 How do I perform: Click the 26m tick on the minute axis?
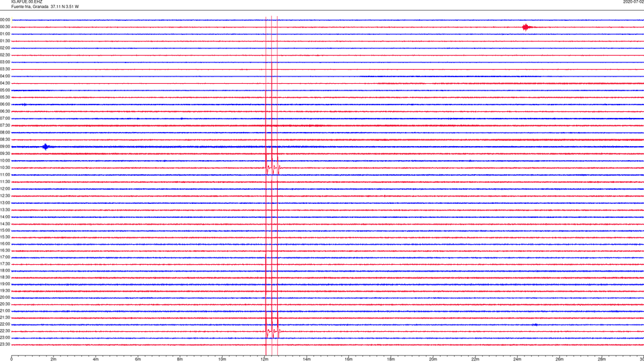point(559,359)
